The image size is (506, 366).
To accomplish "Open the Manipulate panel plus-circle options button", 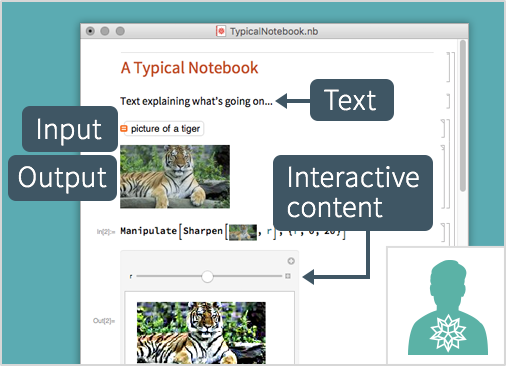I will [x=291, y=261].
